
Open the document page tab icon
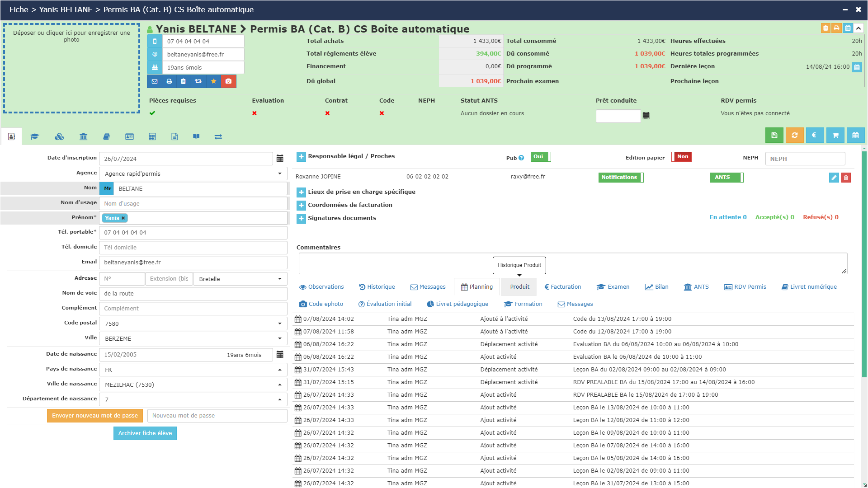(x=175, y=136)
